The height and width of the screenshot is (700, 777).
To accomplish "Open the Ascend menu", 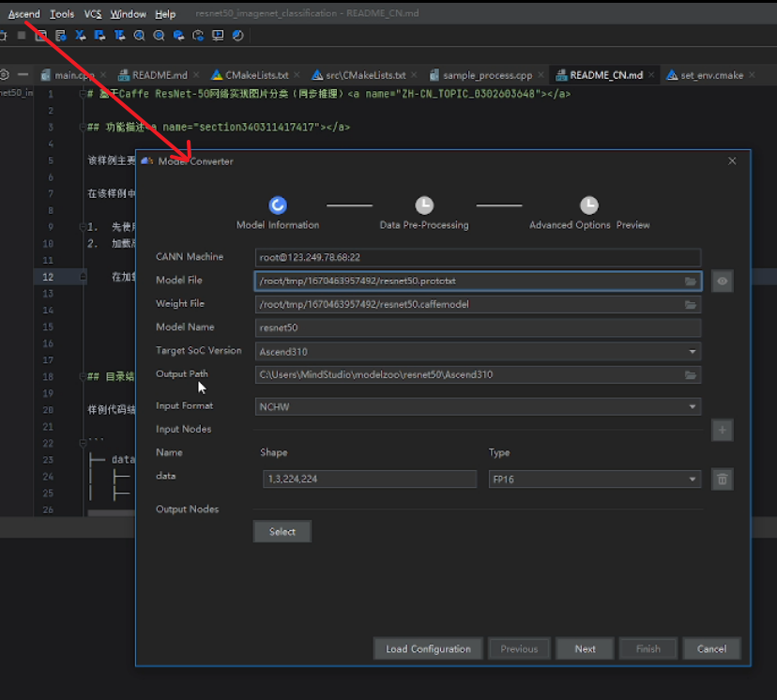I will (x=23, y=14).
